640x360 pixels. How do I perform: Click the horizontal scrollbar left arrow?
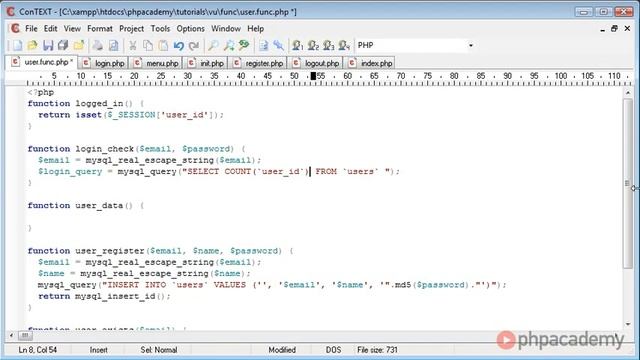pyautogui.click(x=11, y=336)
